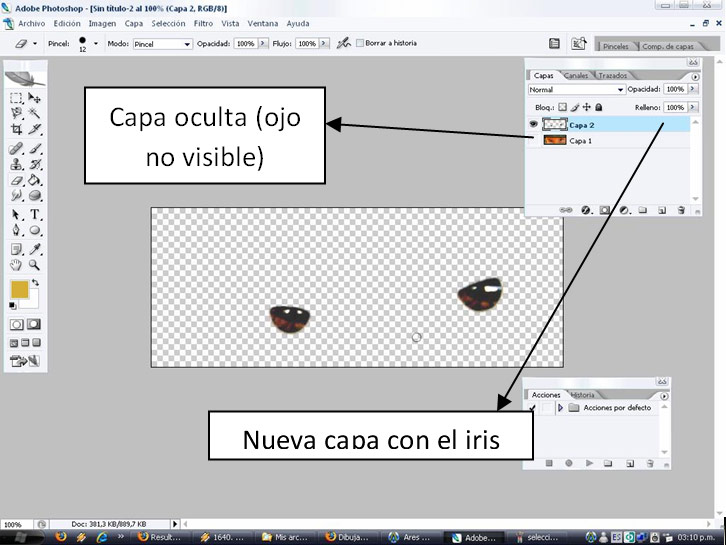726x545 pixels.
Task: Enable the Borrar a historia checkbox
Action: pos(360,43)
